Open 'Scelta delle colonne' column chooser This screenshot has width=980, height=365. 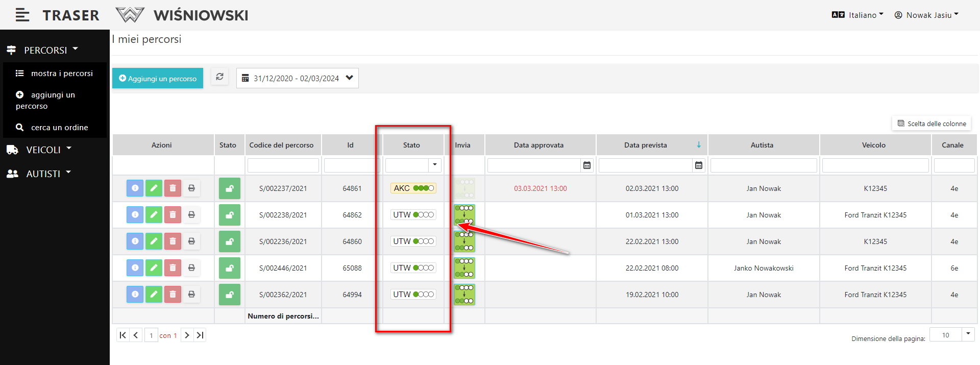(932, 124)
